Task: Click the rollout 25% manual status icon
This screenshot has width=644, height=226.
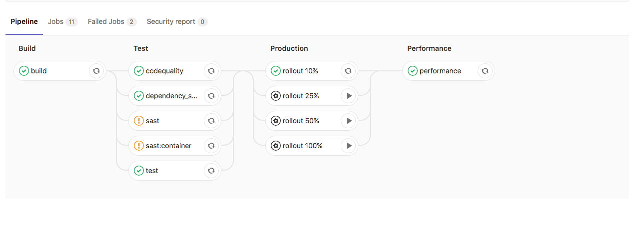Action: pos(276,96)
